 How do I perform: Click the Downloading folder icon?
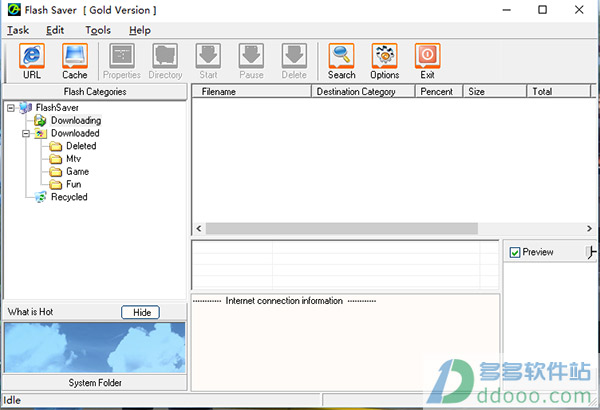click(40, 121)
